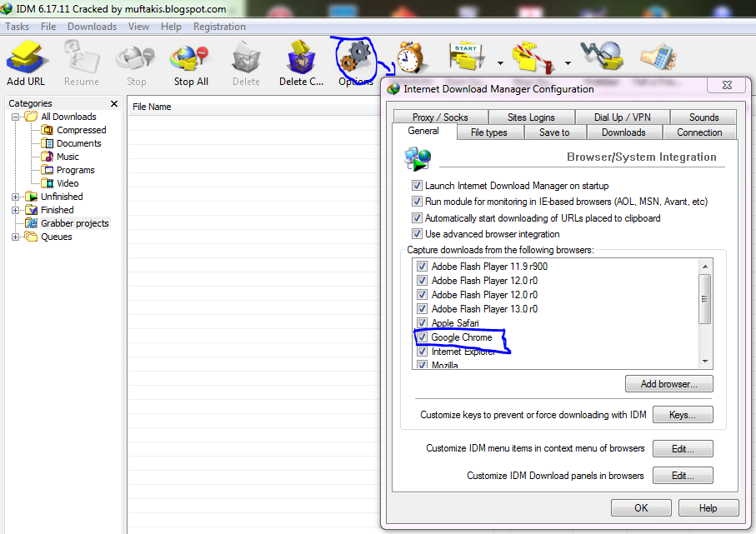Expand the Finished tree node
The width and height of the screenshot is (756, 534).
[16, 210]
